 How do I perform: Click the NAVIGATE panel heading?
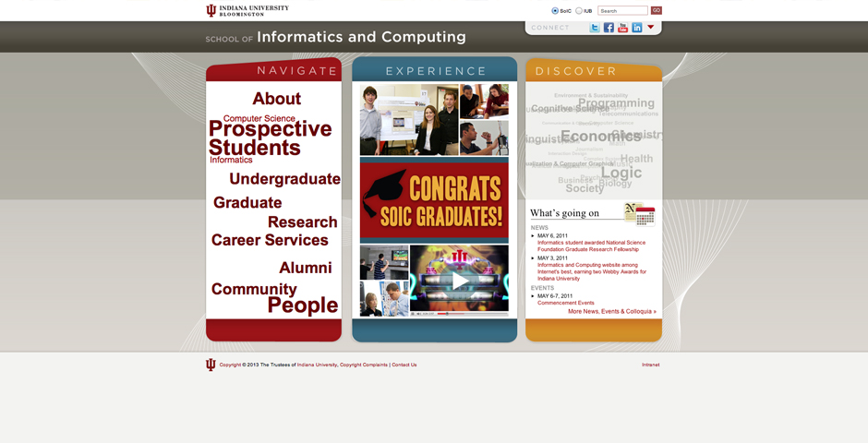(297, 71)
